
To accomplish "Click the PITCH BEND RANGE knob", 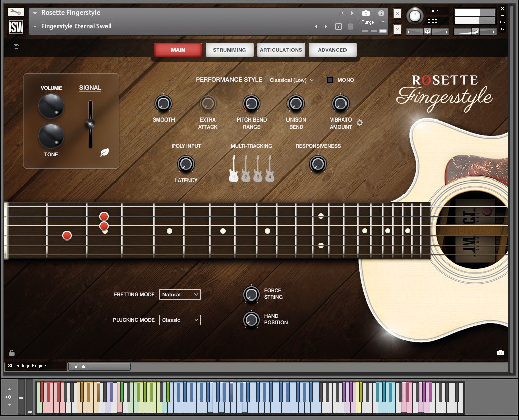I will tap(252, 103).
